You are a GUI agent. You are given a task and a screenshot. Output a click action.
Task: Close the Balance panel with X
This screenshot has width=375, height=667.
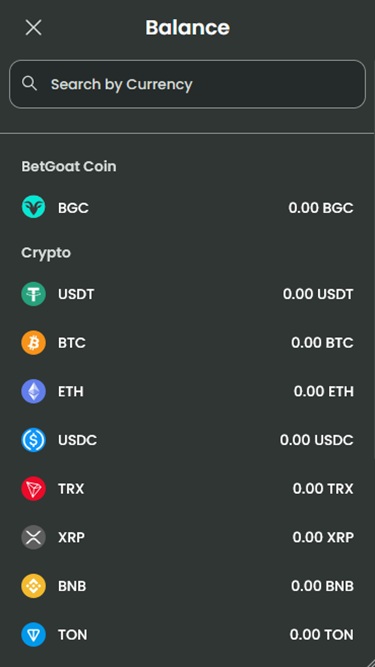click(33, 28)
